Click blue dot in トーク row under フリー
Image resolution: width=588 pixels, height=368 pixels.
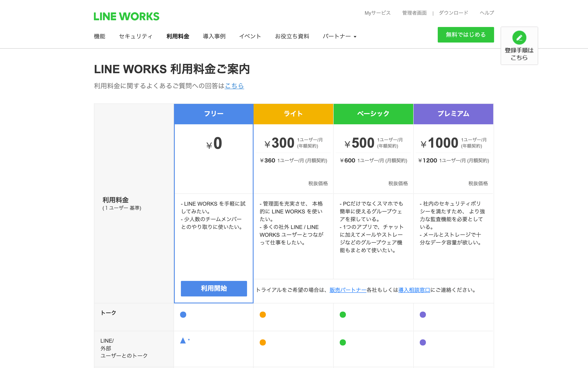pyautogui.click(x=183, y=315)
